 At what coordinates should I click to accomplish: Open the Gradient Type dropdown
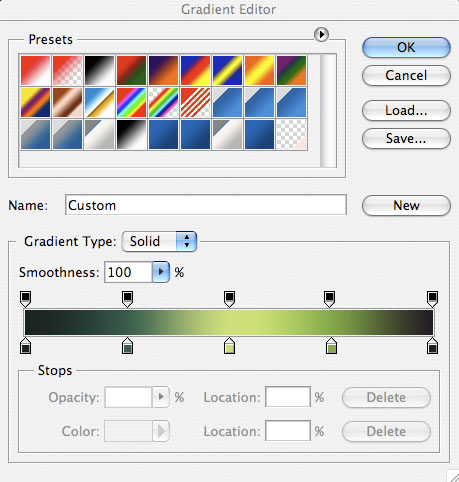pos(159,241)
